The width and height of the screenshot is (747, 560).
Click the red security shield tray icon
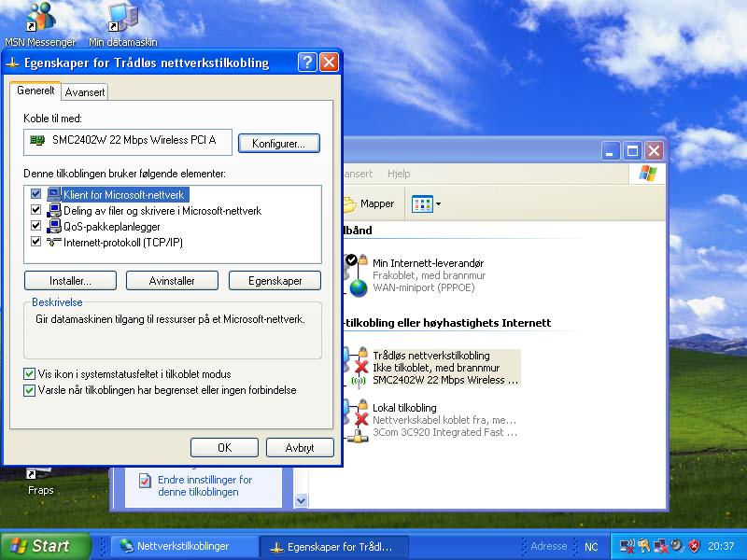(x=694, y=546)
